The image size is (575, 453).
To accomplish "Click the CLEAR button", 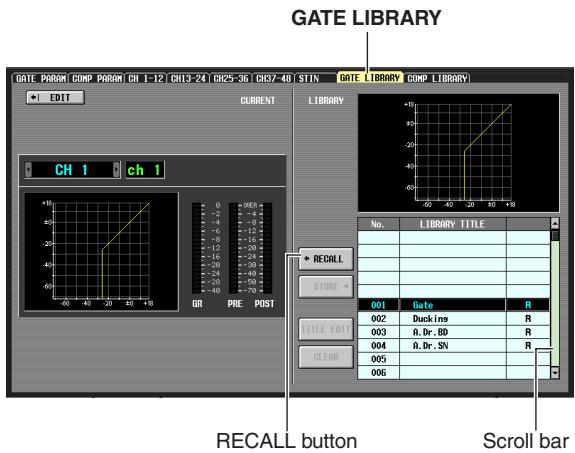I will pos(326,357).
